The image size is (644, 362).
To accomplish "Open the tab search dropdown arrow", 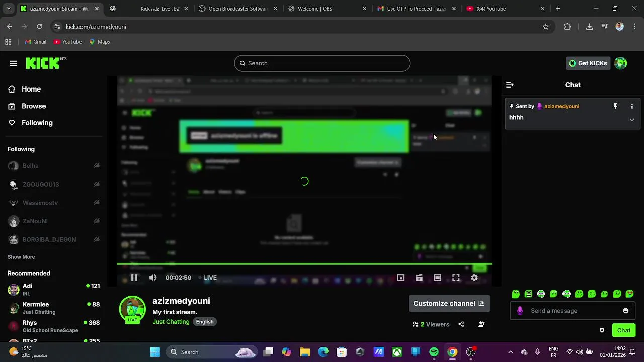I will click(x=9, y=9).
